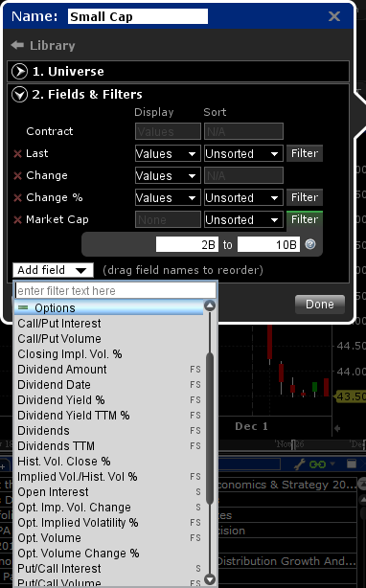Edit the Market Cap maximum value 10B
366x588 pixels.
268,244
